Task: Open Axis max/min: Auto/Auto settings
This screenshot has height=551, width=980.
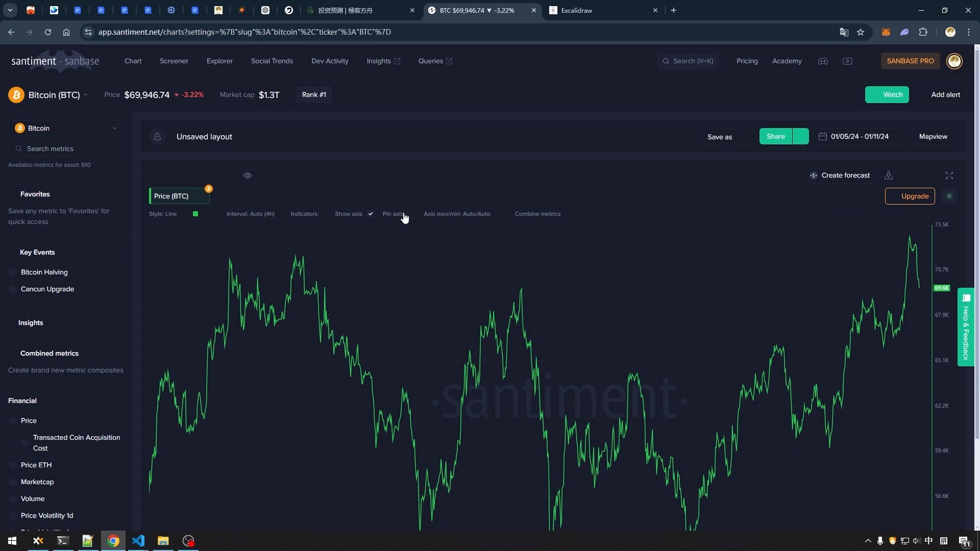Action: (x=457, y=214)
